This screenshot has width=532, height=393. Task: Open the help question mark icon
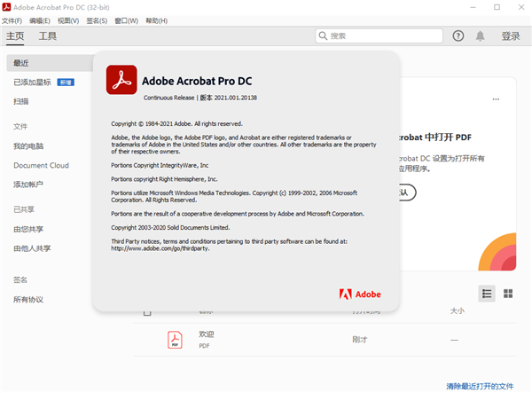458,35
